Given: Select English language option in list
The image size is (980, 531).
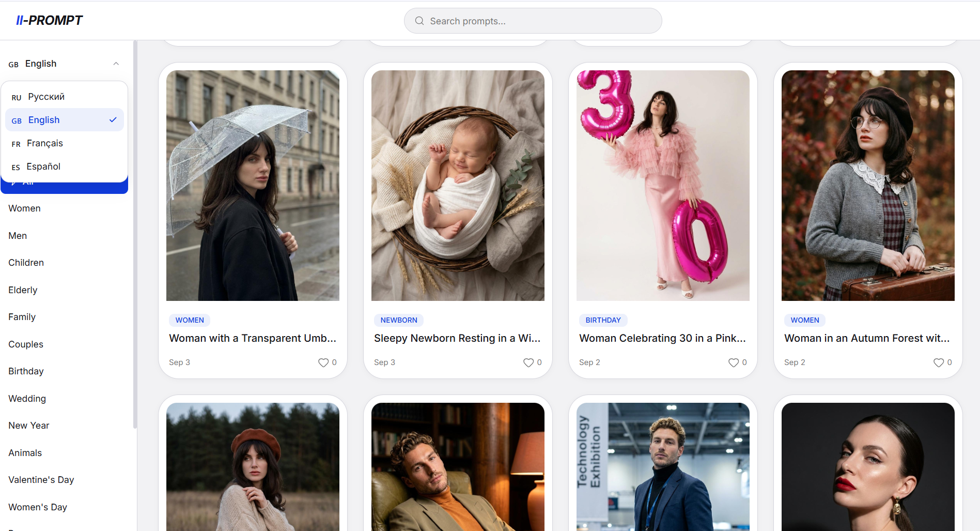Looking at the screenshot, I should click(64, 120).
